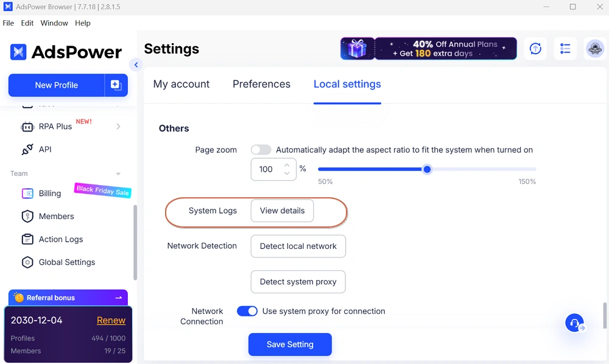Click the customer support headset icon
The height and width of the screenshot is (364, 609).
click(x=574, y=323)
